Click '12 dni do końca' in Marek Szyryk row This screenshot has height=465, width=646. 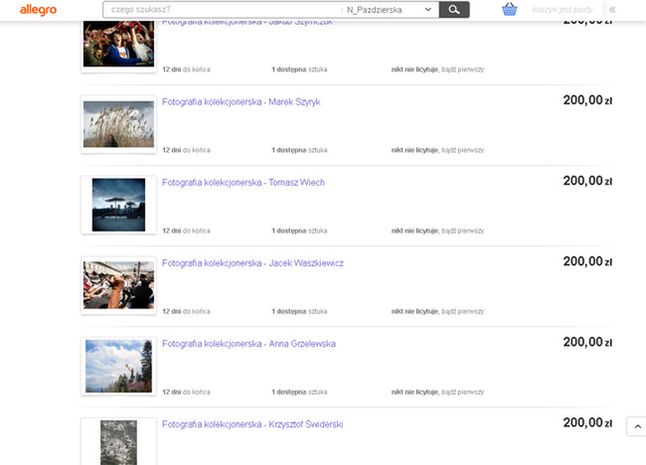point(186,150)
